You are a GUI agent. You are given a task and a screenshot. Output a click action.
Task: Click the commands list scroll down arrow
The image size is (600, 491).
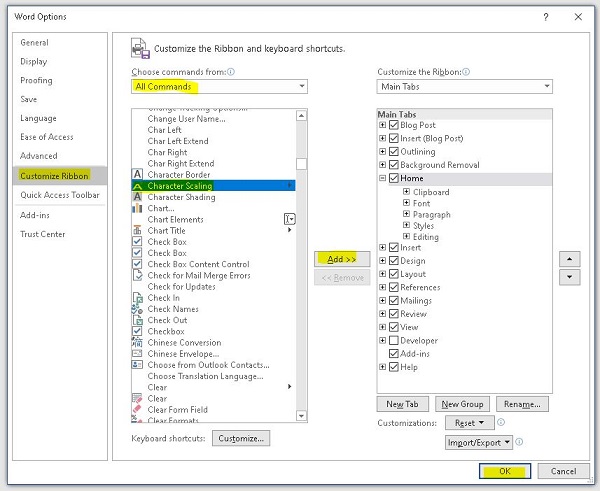[x=302, y=416]
